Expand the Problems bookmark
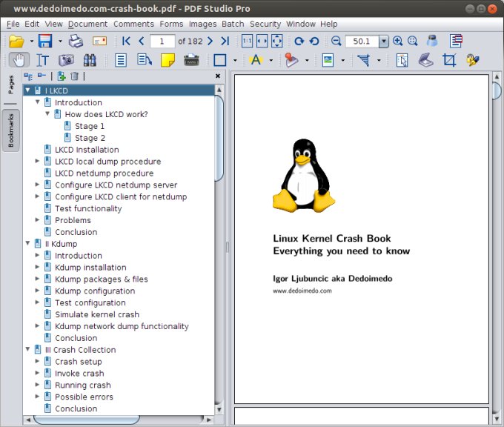The image size is (504, 427). [37, 219]
